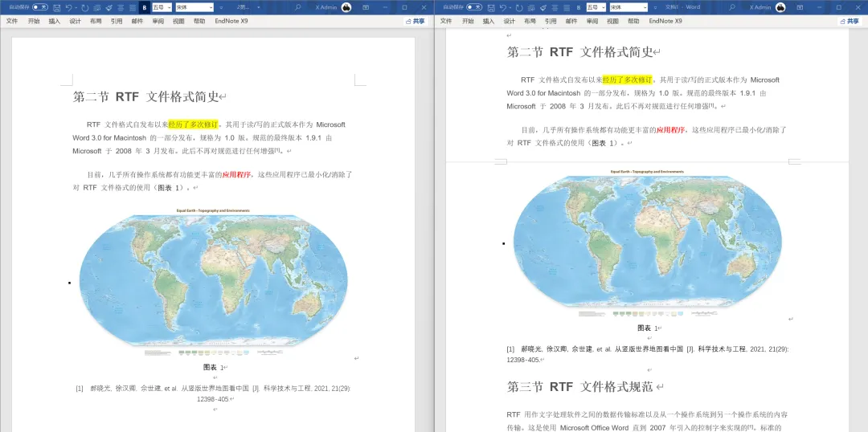The height and width of the screenshot is (432, 868).
Task: Switch to 引用 tab in left window
Action: (117, 21)
